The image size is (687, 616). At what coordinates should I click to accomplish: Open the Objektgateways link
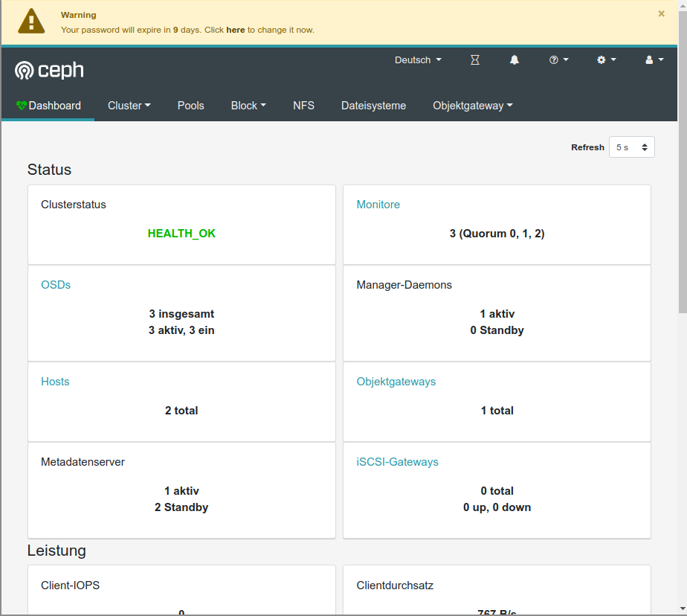point(396,382)
